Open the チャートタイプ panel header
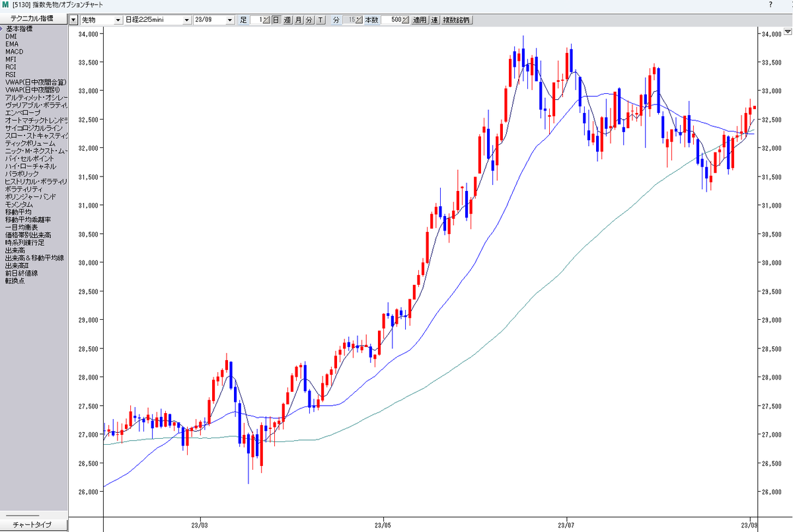This screenshot has width=793, height=532. click(x=34, y=525)
